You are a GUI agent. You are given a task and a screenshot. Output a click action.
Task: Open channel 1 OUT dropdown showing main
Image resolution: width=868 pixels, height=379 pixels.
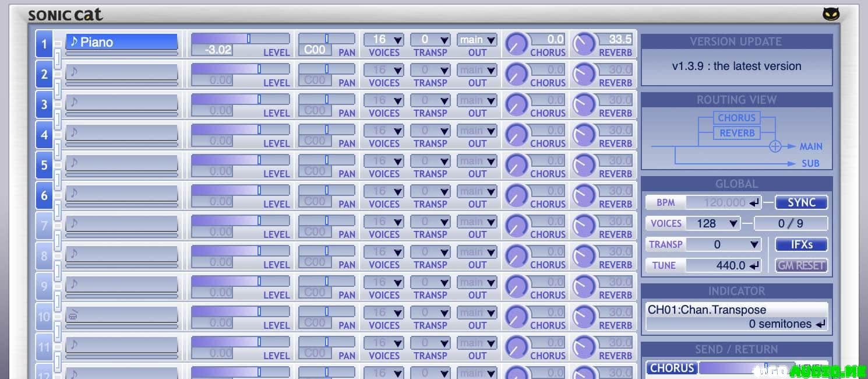(x=477, y=40)
